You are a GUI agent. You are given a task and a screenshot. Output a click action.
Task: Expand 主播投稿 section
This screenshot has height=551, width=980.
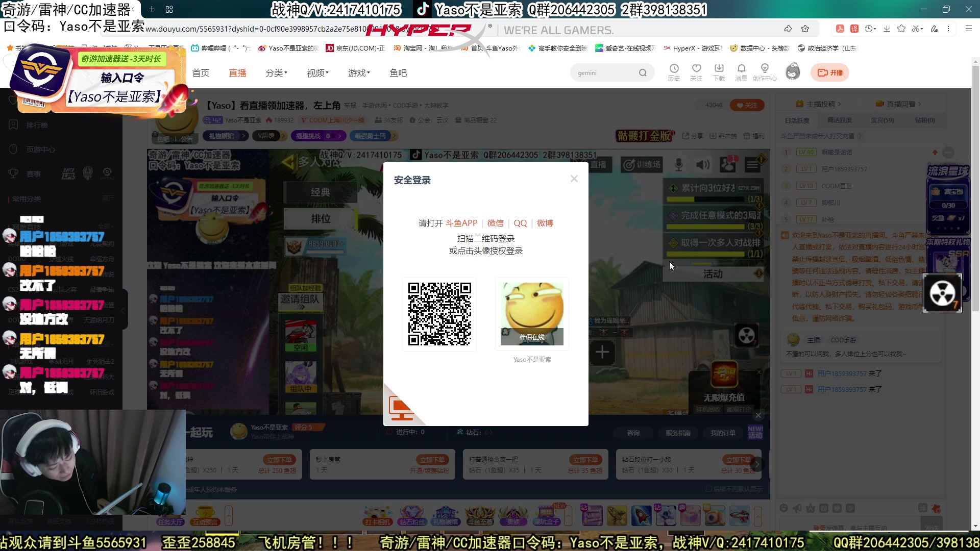click(818, 104)
